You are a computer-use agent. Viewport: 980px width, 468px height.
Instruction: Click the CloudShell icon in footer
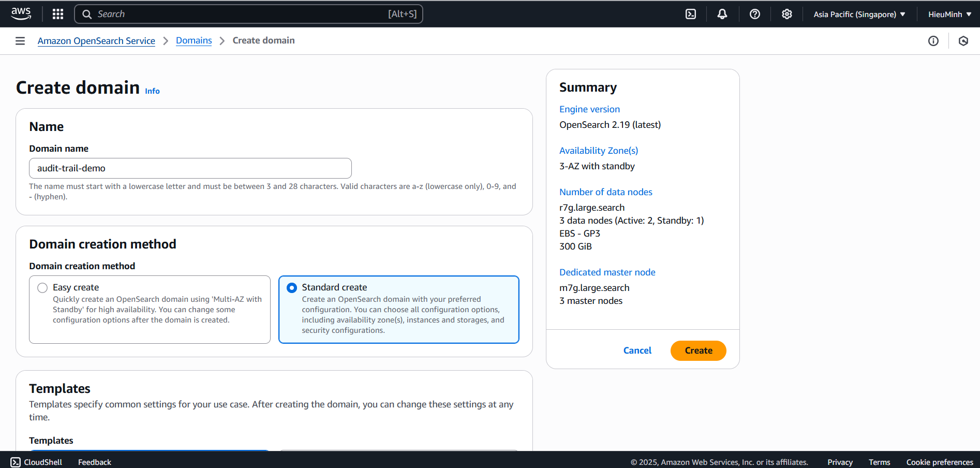point(16,462)
